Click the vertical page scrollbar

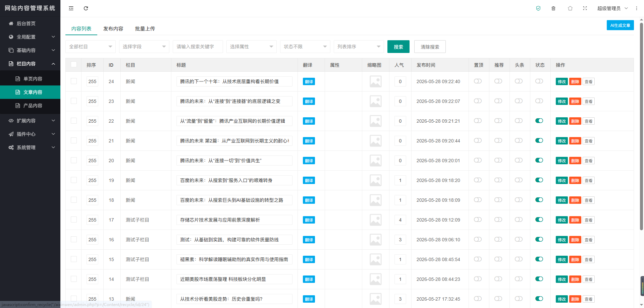coord(642,127)
